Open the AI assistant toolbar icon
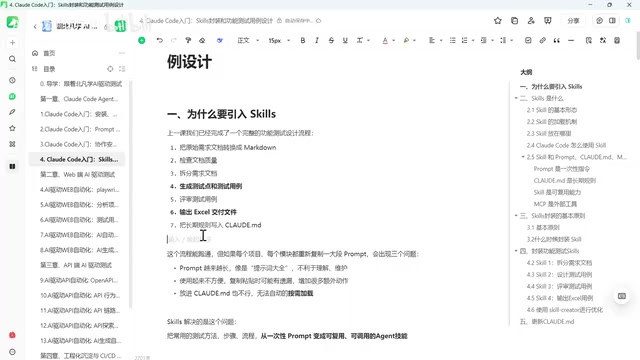The height and width of the screenshot is (360, 640). [220, 40]
